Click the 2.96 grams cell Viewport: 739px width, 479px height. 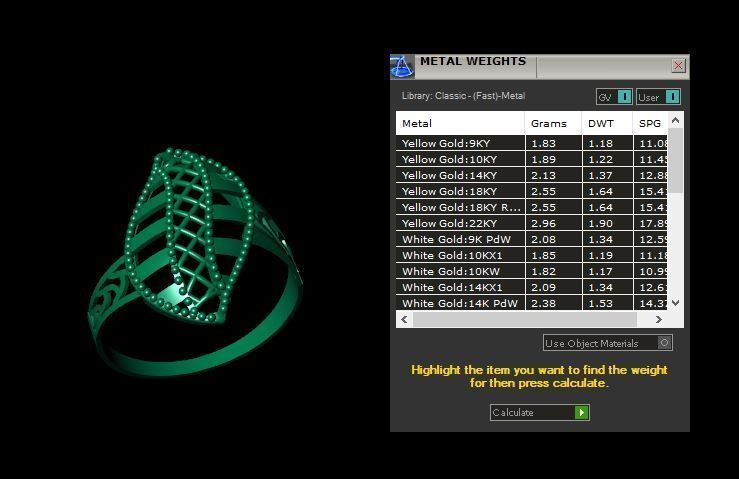553,223
